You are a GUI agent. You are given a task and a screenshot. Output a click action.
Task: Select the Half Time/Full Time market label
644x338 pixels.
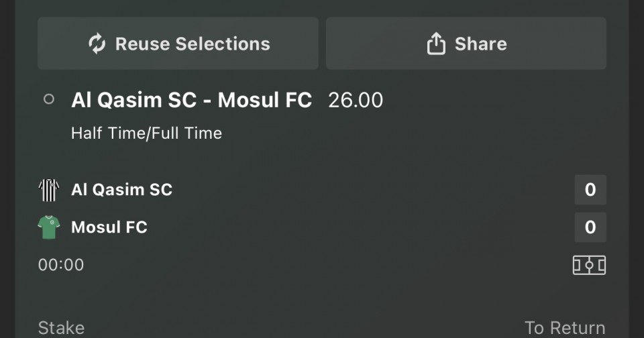click(146, 133)
